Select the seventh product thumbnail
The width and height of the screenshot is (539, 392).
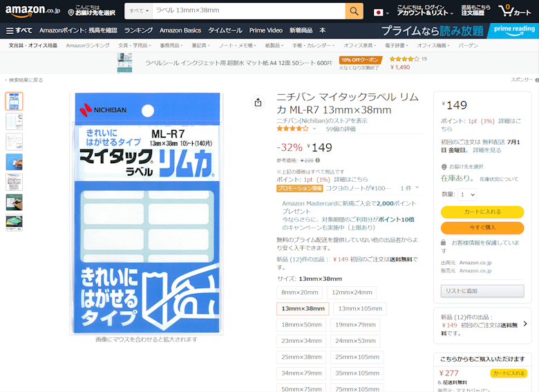14,223
